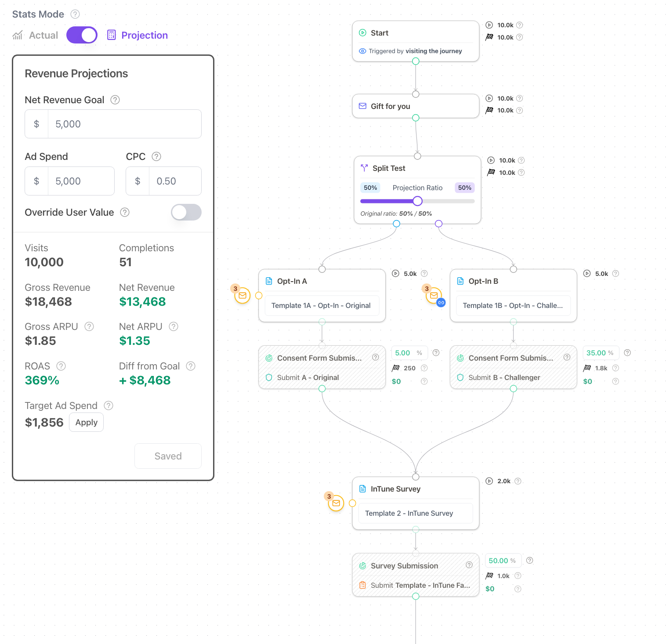The image size is (666, 644).
Task: Switch to Actual stats mode label
Action: (43, 35)
